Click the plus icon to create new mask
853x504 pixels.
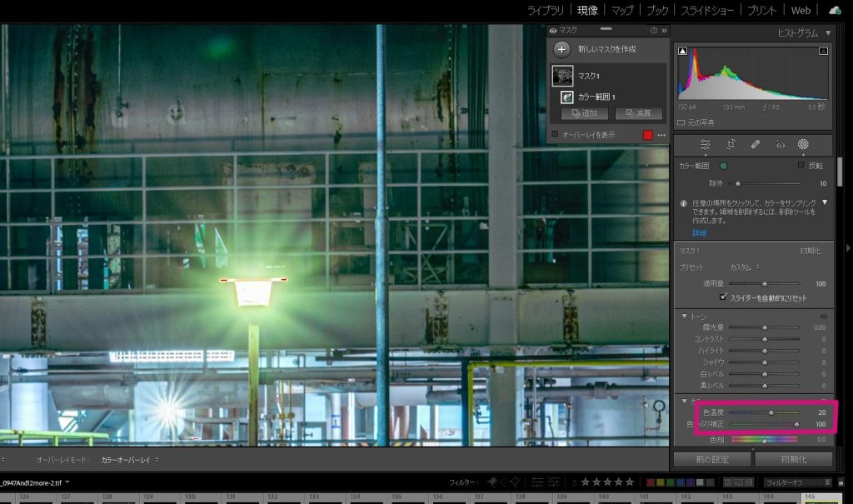(x=561, y=49)
